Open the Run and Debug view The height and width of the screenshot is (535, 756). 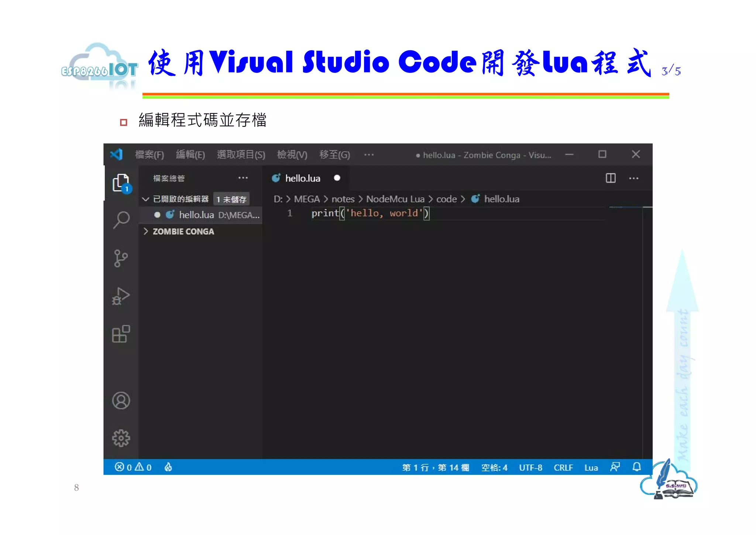click(x=121, y=296)
